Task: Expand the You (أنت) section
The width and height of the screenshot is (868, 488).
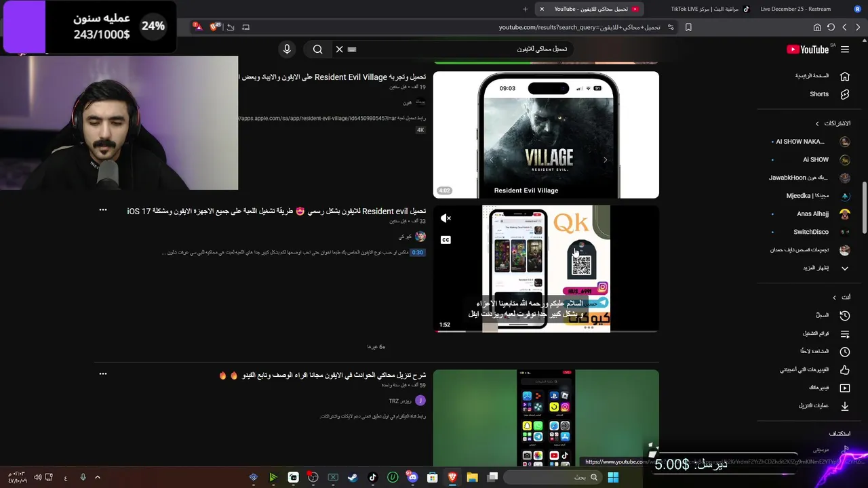Action: pyautogui.click(x=841, y=297)
